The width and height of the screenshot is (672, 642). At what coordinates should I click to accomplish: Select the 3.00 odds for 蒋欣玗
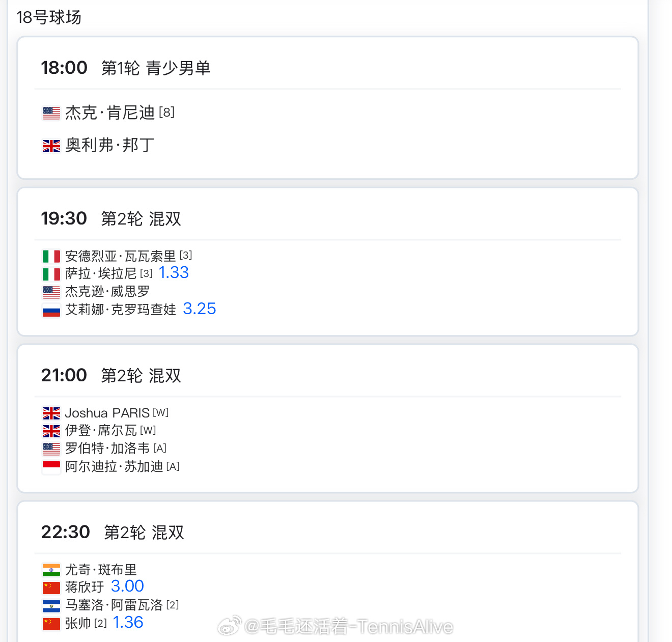tap(127, 587)
